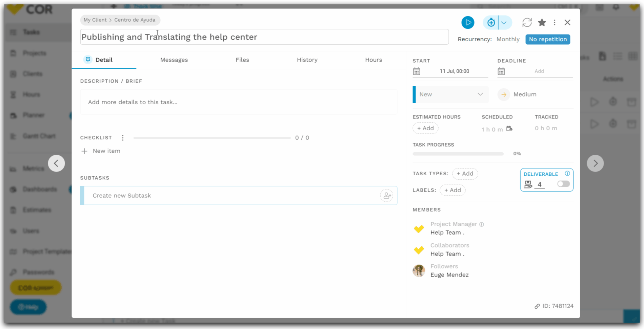Go to the previous task arrow
644x329 pixels.
(x=56, y=163)
